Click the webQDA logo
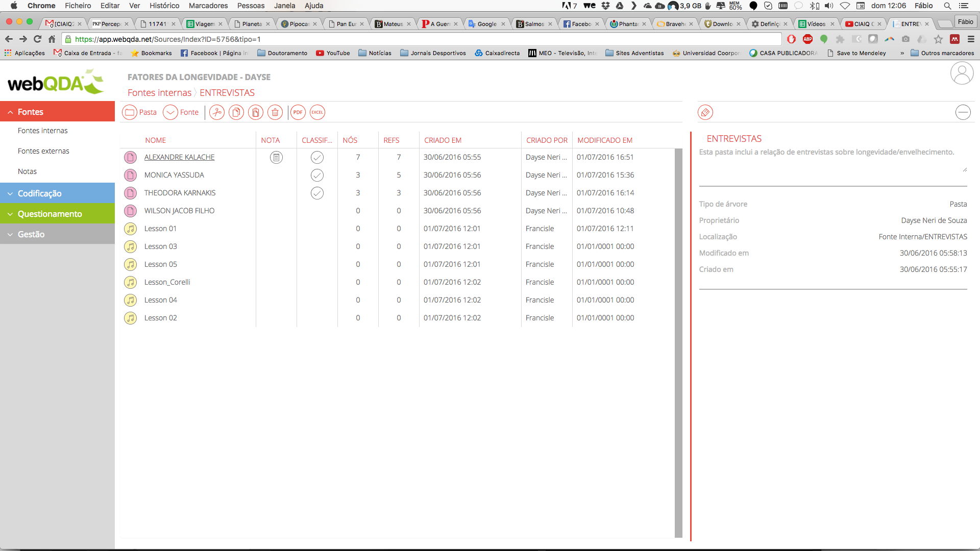Viewport: 980px width, 551px height. click(x=56, y=82)
